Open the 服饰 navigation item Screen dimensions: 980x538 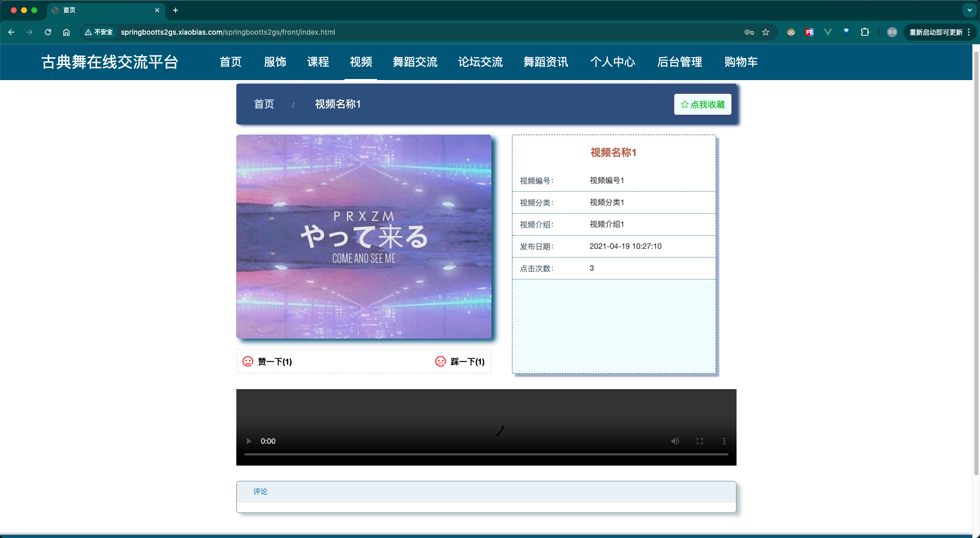pyautogui.click(x=275, y=62)
